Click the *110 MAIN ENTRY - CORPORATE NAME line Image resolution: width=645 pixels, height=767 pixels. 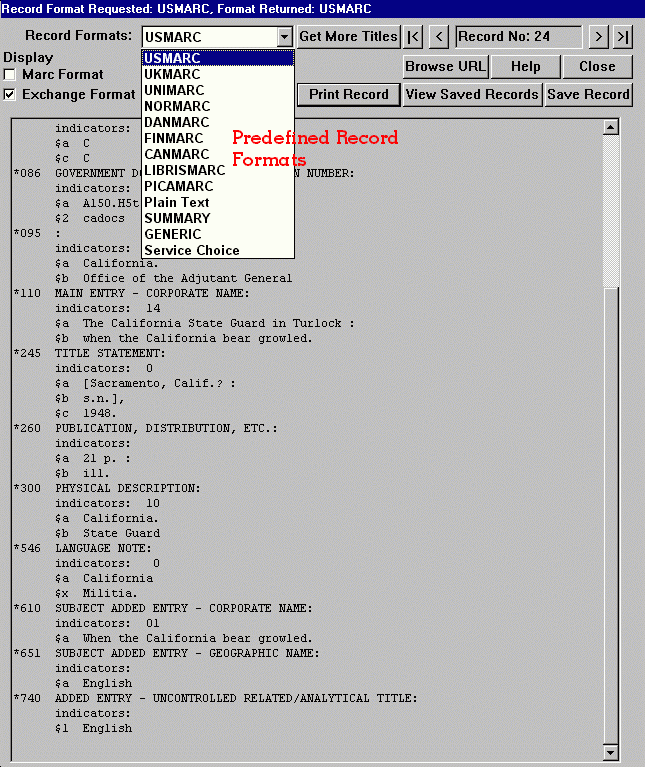[x=132, y=293]
